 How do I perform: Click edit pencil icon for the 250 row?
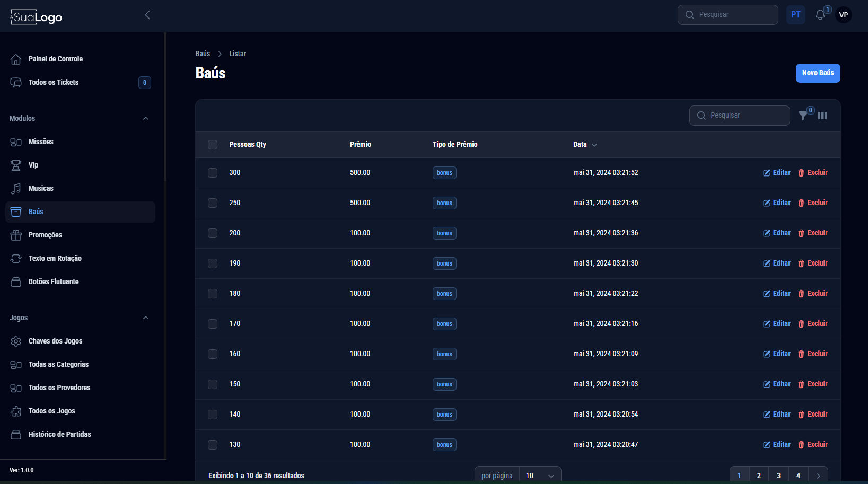click(x=767, y=203)
